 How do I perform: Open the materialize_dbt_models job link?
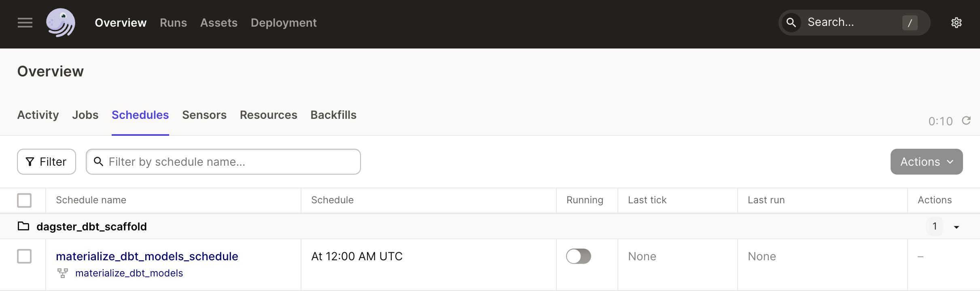pos(129,273)
